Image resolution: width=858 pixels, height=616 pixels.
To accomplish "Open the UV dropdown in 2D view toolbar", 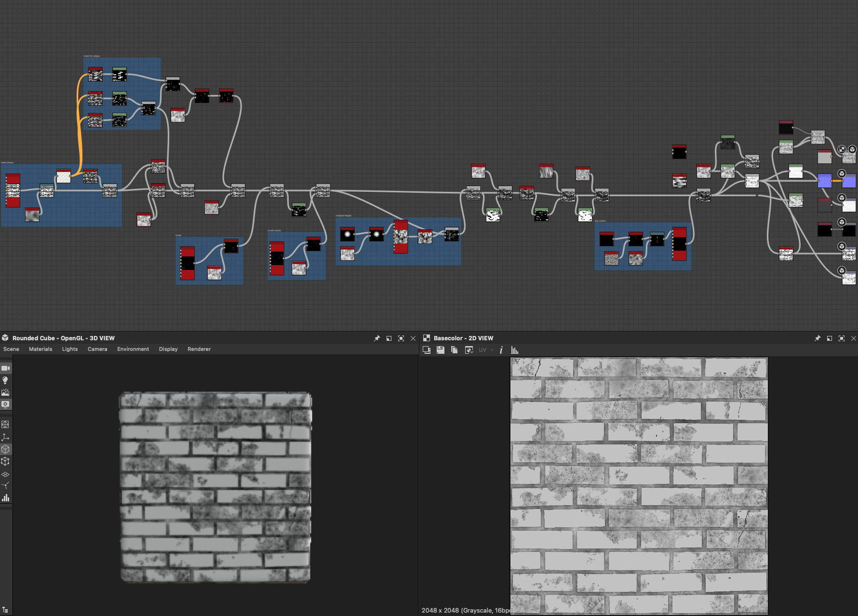I will tap(485, 350).
